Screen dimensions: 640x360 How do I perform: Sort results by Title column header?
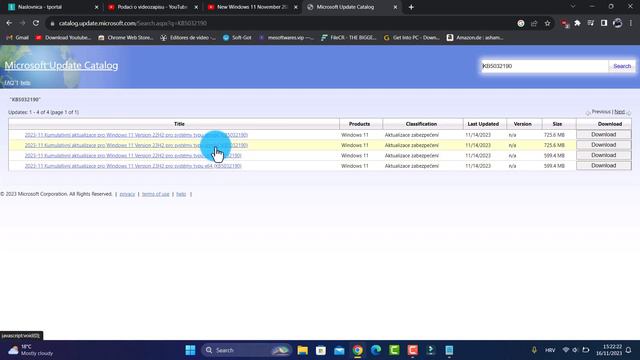[x=179, y=124]
